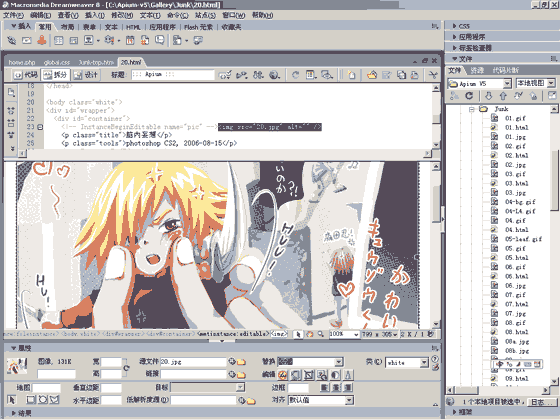Viewport: 560px width, 420px height.
Task: Refresh design view from the document toolbar
Action: (295, 75)
